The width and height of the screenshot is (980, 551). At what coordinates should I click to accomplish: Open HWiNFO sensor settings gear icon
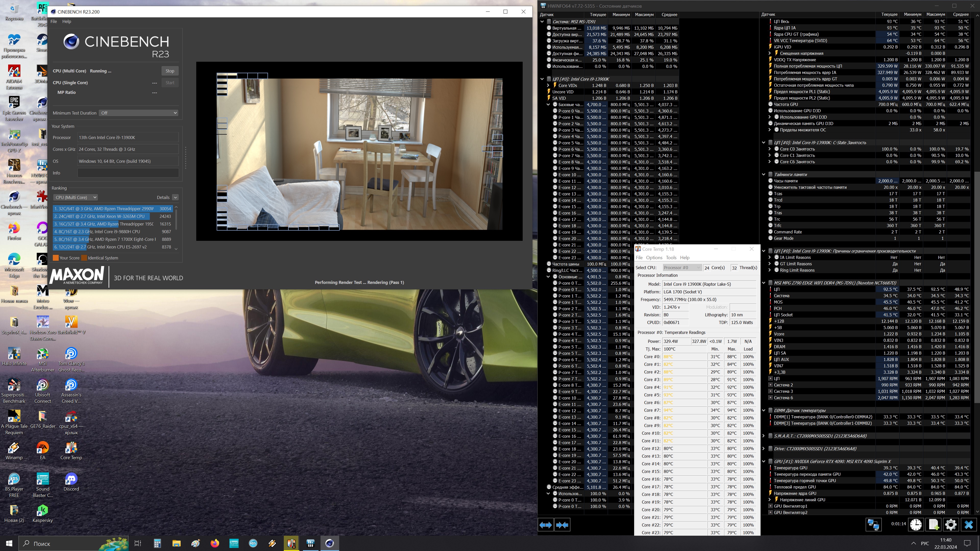coord(951,525)
